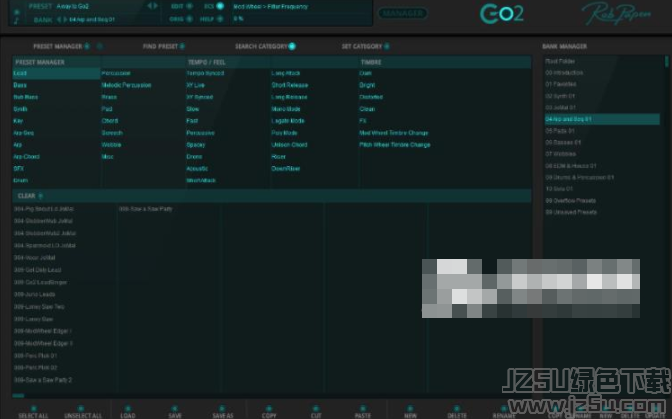Viewport: 672px width, 419px height.
Task: Select XY Live under Tempo / Feel
Action: 195,85
